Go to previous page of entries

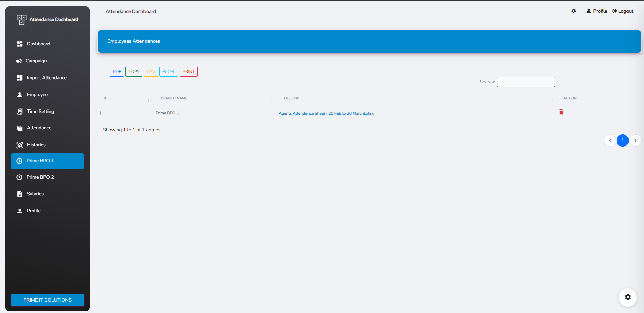[x=610, y=140]
